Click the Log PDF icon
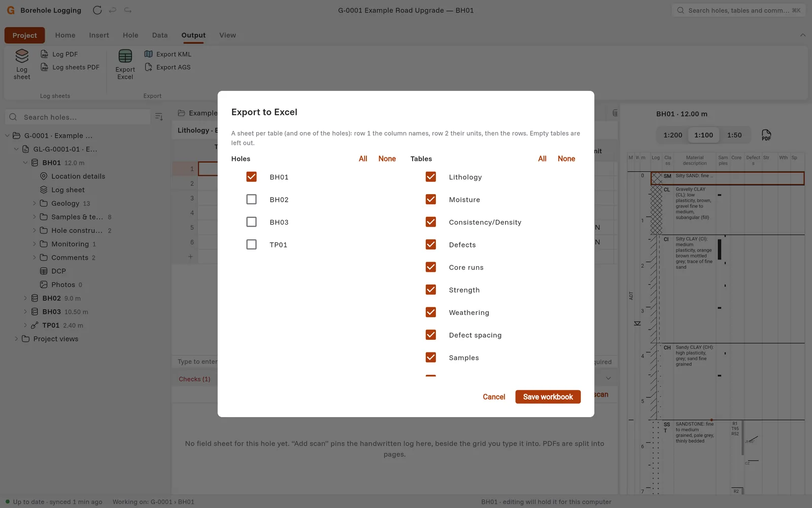Viewport: 812px width, 508px height. pyautogui.click(x=45, y=54)
